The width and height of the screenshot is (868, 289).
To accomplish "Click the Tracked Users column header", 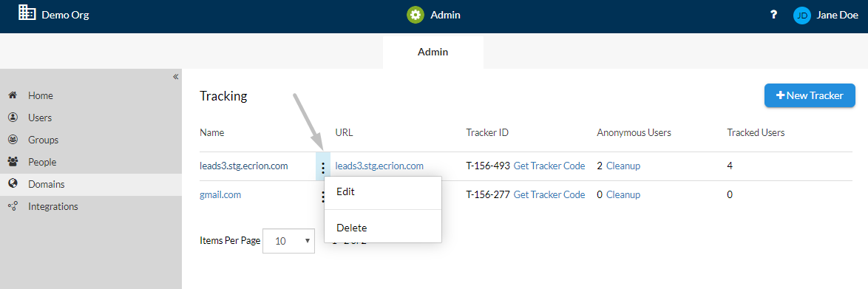I will [x=756, y=133].
